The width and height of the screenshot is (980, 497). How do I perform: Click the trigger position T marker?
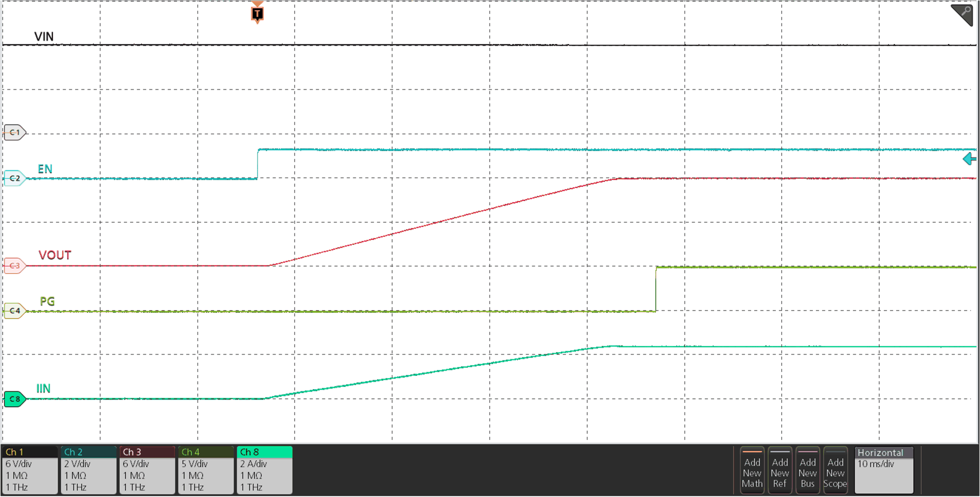257,13
